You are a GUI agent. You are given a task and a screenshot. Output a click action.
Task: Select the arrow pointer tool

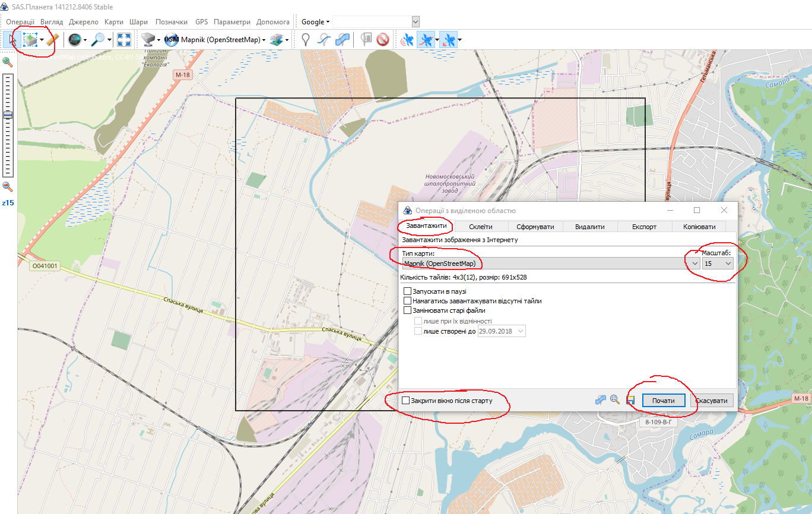pyautogui.click(x=11, y=40)
